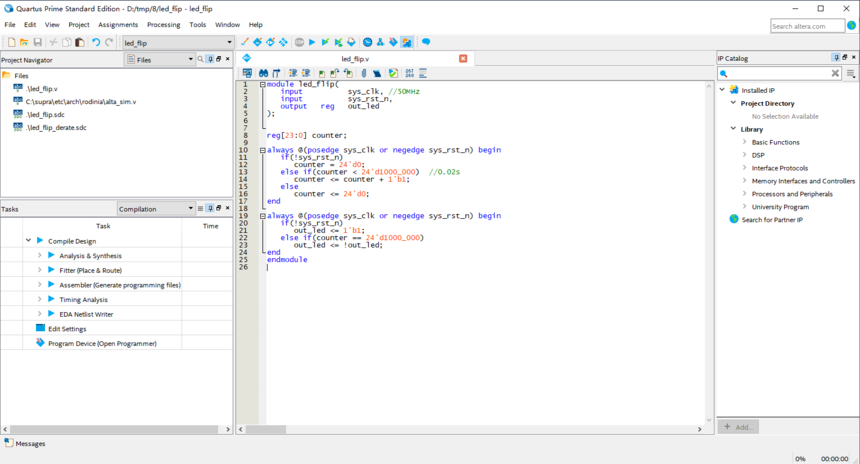This screenshot has height=464, width=860.
Task: Click the first editor toolbar window icon
Action: tap(247, 73)
